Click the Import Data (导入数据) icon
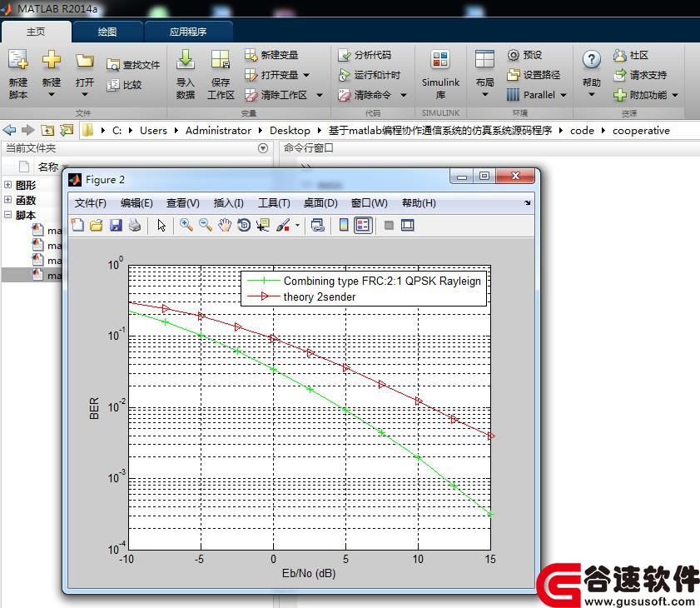This screenshot has height=608, width=700. (x=186, y=59)
